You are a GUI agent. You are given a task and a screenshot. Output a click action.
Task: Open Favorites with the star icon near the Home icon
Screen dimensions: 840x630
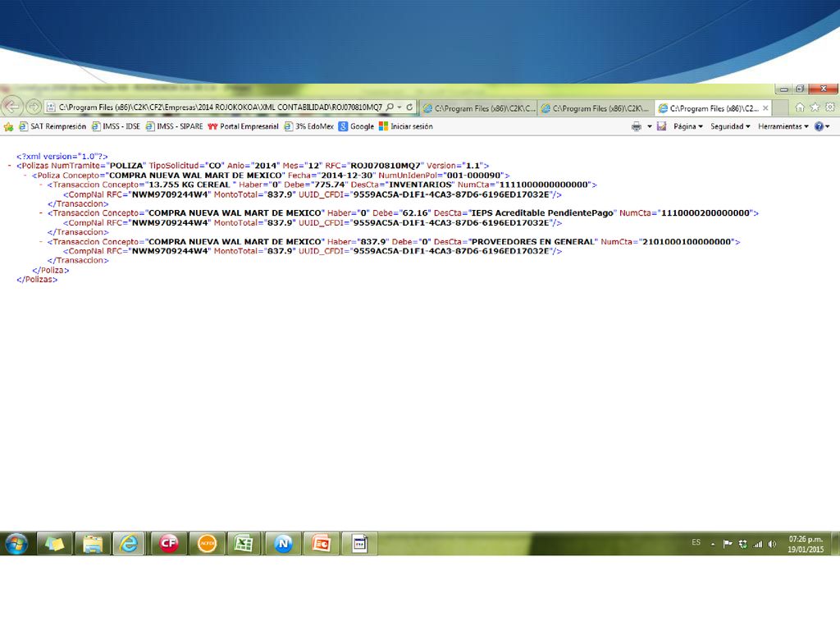815,107
